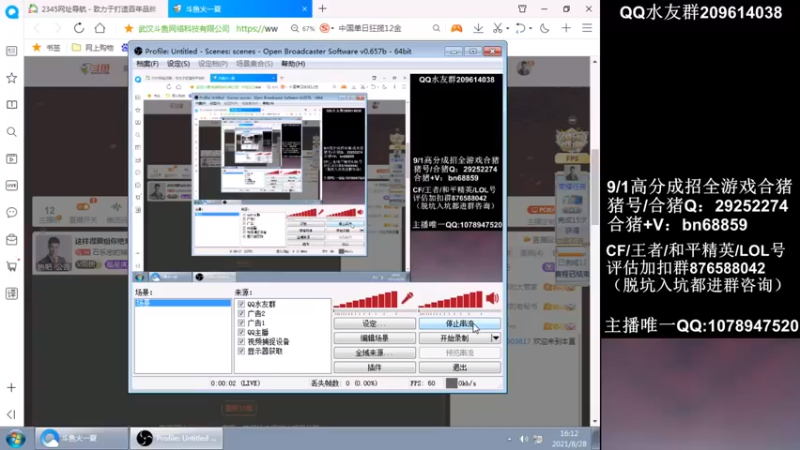The height and width of the screenshot is (450, 800).
Task: Open the star favorites icon in left sidebar
Action: [11, 78]
